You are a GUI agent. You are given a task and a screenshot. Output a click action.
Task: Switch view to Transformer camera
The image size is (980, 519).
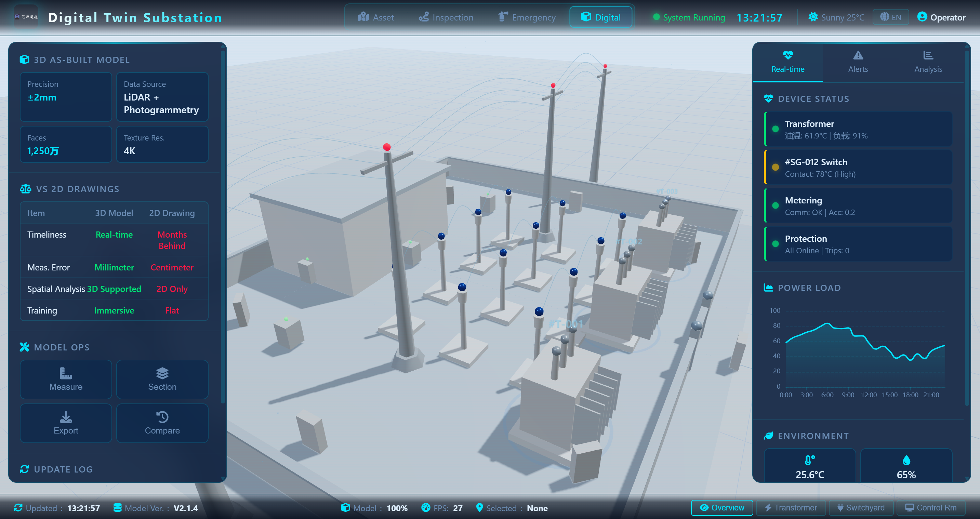[791, 508]
